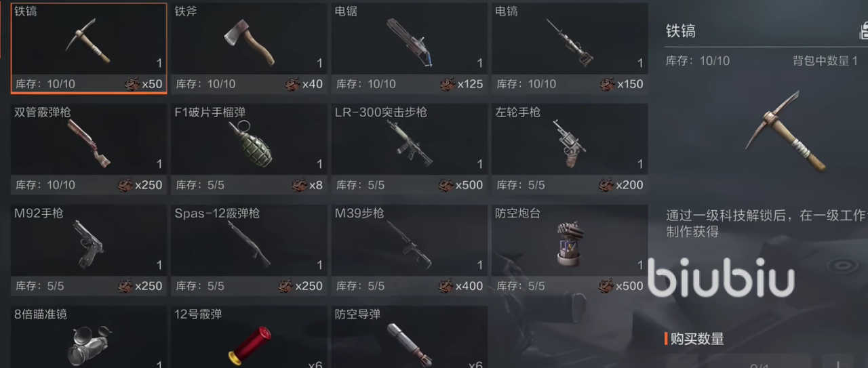The height and width of the screenshot is (368, 868).
Task: Choose the LR-300突击步枪 rifle icon
Action: 410,143
